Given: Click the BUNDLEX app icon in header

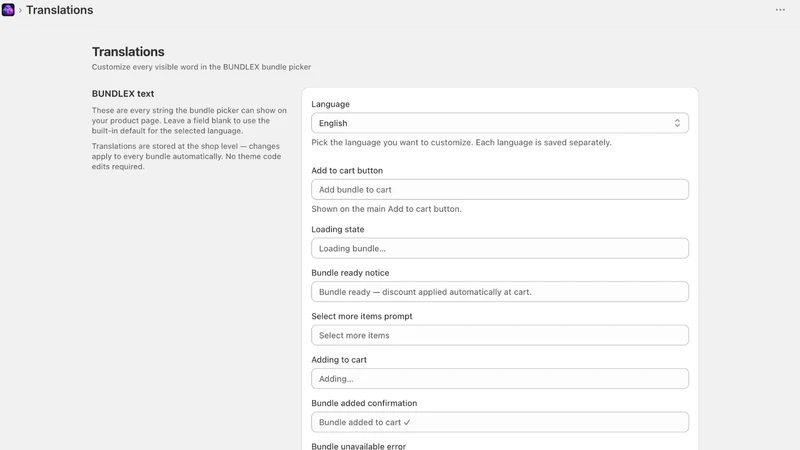Looking at the screenshot, I should 8,10.
